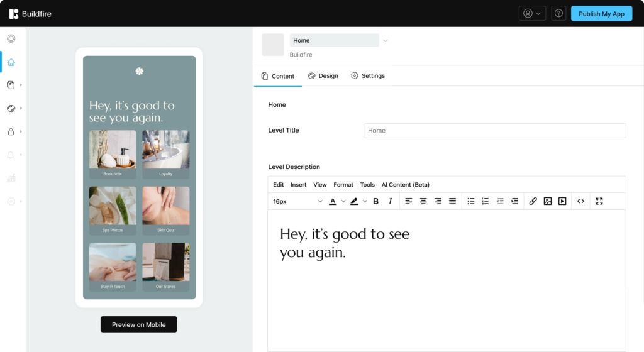Select the Home icon in sidebar
The width and height of the screenshot is (644, 352).
tap(11, 62)
